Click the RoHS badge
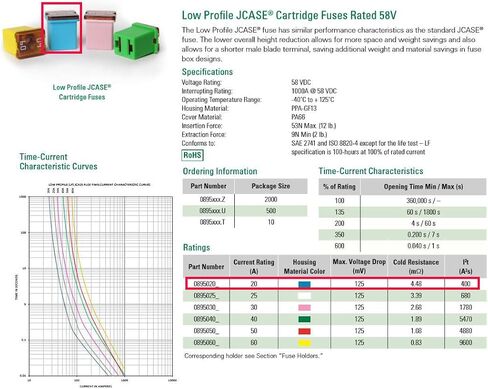Image resolution: width=488 pixels, height=389 pixels. 193,155
